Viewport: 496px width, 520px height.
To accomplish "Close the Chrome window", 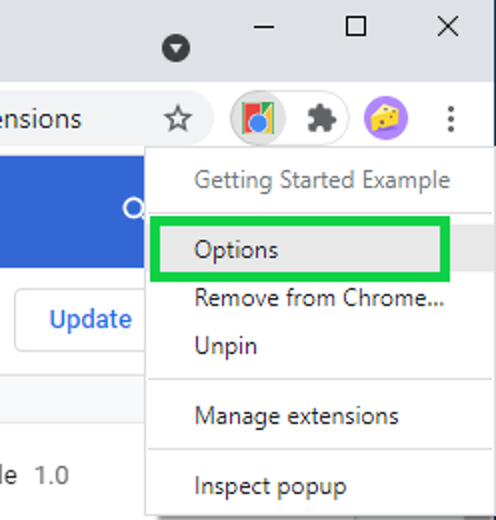I will pos(448,26).
